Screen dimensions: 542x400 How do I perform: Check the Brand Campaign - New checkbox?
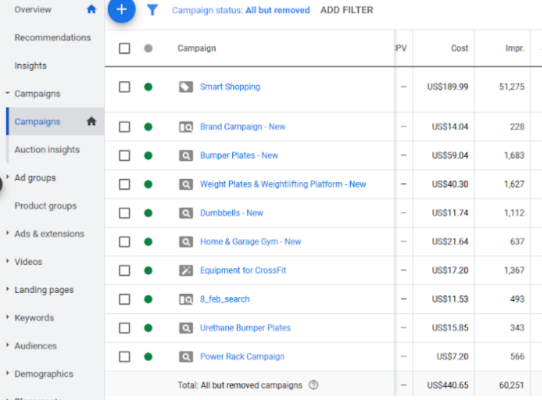pos(124,127)
